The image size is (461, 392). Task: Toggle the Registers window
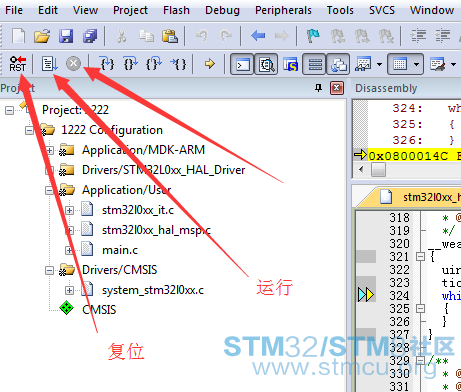314,64
